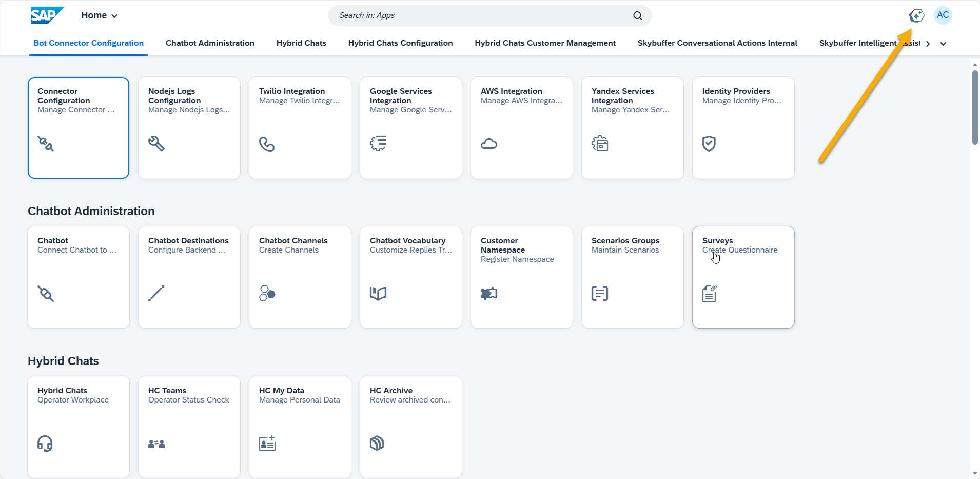
Task: Open the Scenarios Groups tile
Action: [x=632, y=277]
